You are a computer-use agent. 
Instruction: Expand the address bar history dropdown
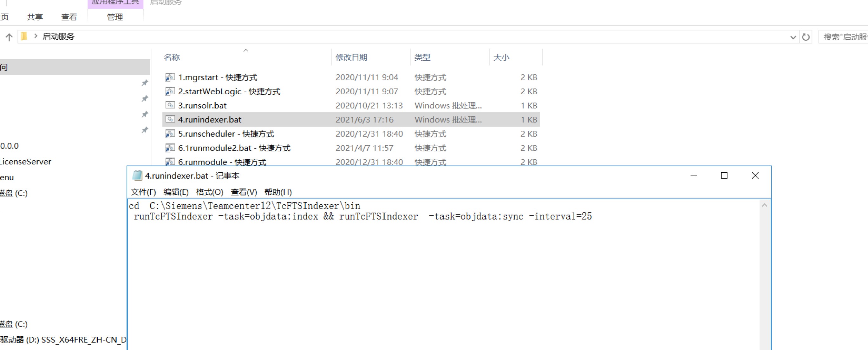click(x=793, y=37)
